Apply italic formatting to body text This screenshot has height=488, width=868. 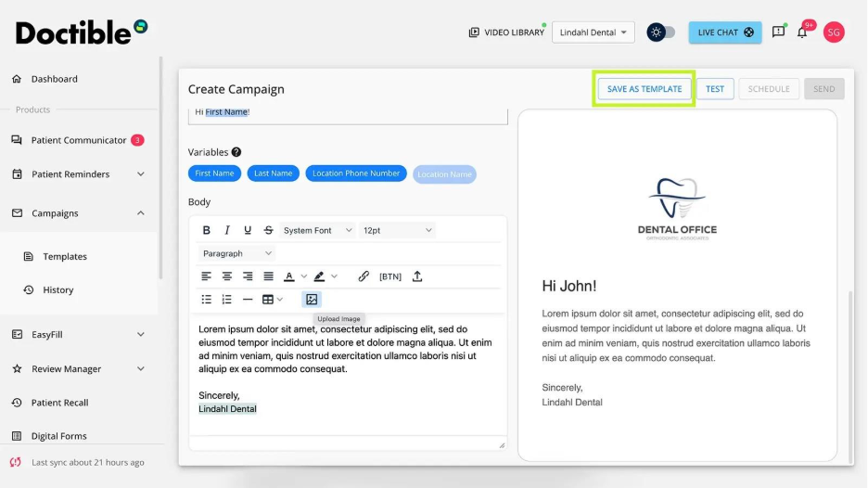(227, 230)
